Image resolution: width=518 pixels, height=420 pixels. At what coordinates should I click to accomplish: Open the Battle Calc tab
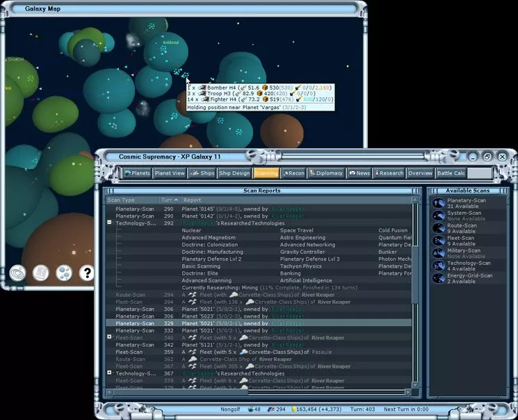point(451,173)
